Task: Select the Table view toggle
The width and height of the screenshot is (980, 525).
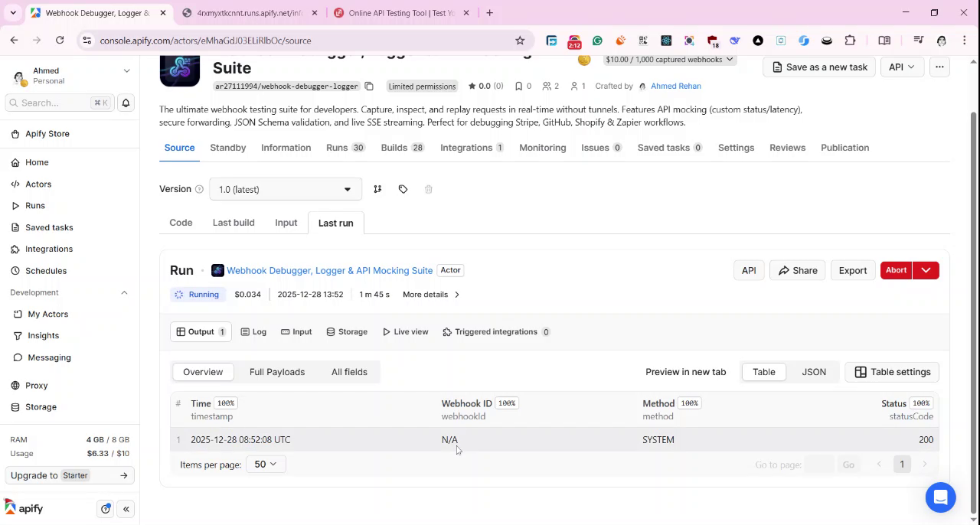Action: [763, 371]
